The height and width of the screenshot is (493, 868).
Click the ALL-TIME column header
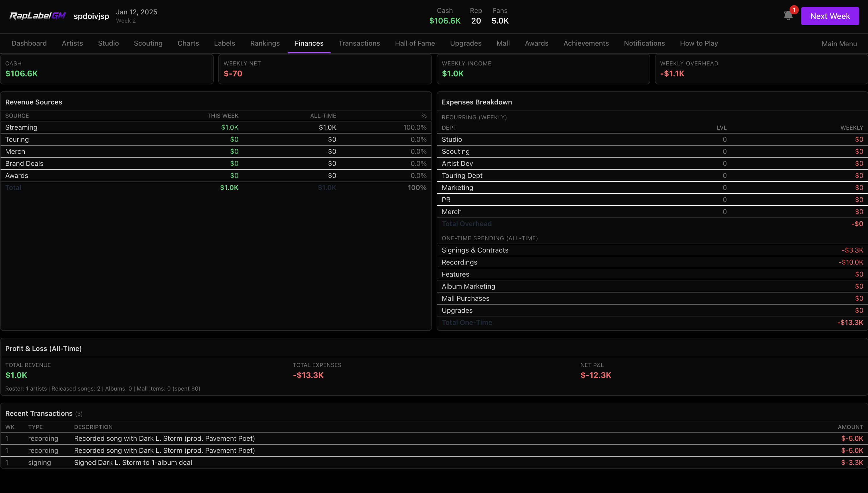323,116
